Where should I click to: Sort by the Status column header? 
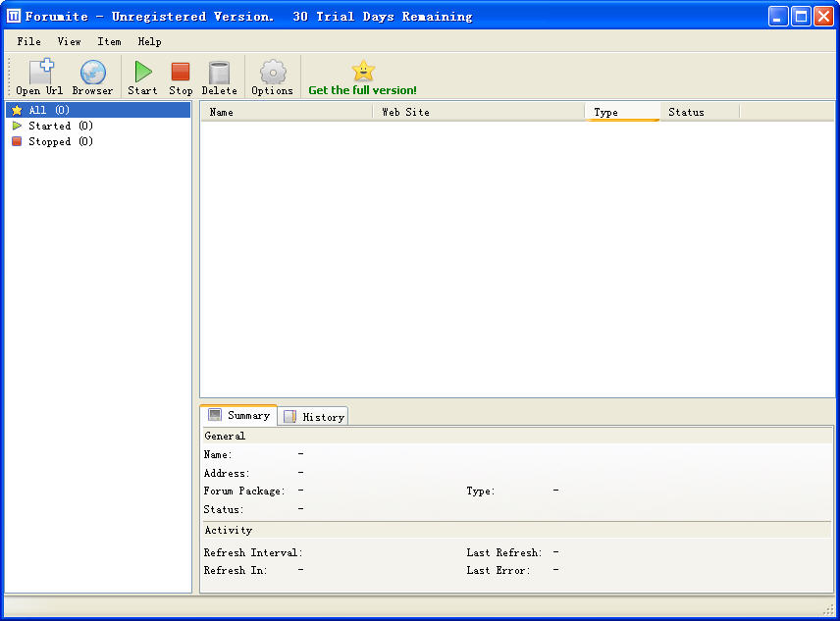click(701, 113)
